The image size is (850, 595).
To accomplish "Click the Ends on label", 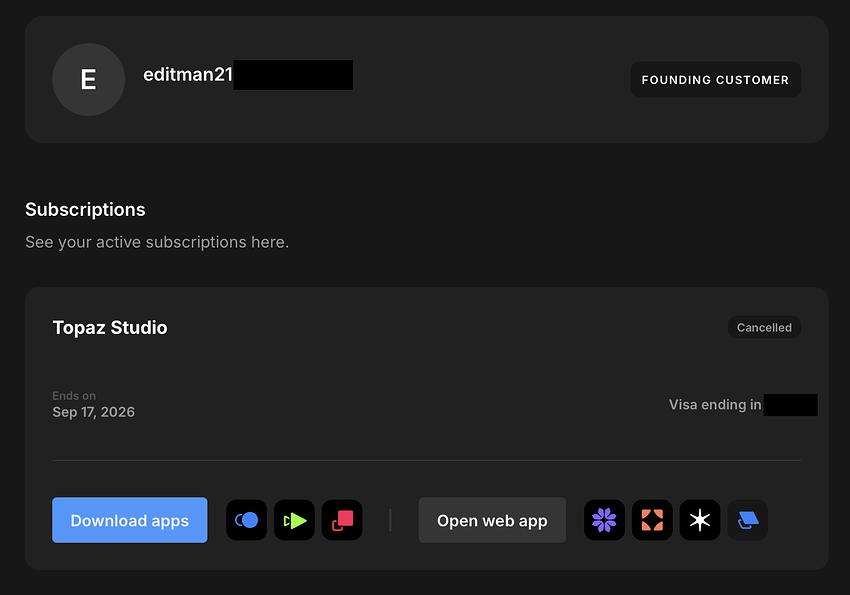I will tap(74, 396).
